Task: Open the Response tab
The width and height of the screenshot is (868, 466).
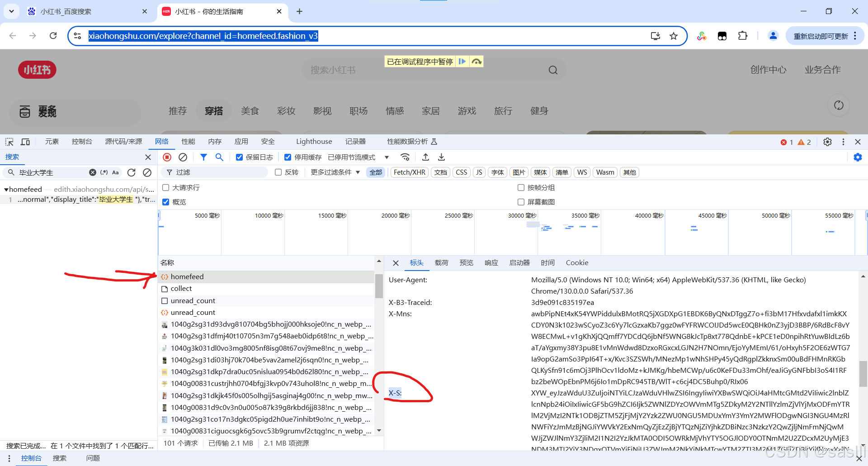Action: point(491,263)
